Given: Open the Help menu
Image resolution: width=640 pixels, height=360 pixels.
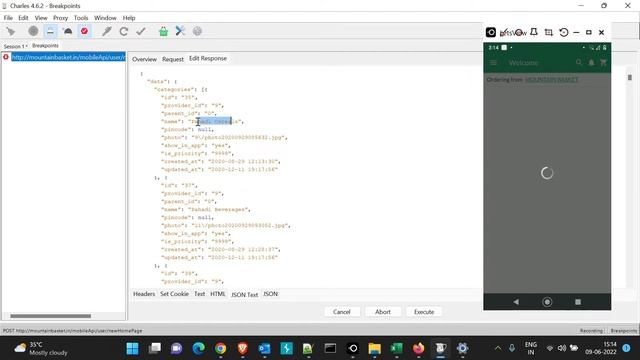Looking at the screenshot, I should (x=129, y=18).
